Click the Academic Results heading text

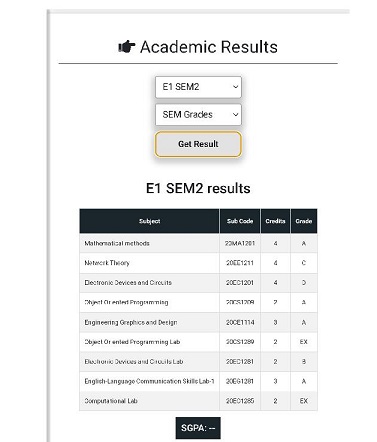point(209,47)
